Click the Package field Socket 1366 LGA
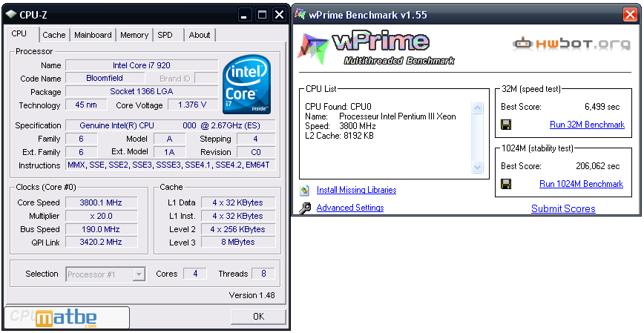Viewport: 644px width, 333px height. 142,91
